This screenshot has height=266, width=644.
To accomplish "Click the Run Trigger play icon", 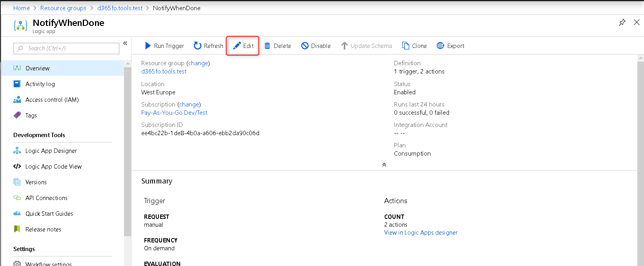I will pos(148,46).
